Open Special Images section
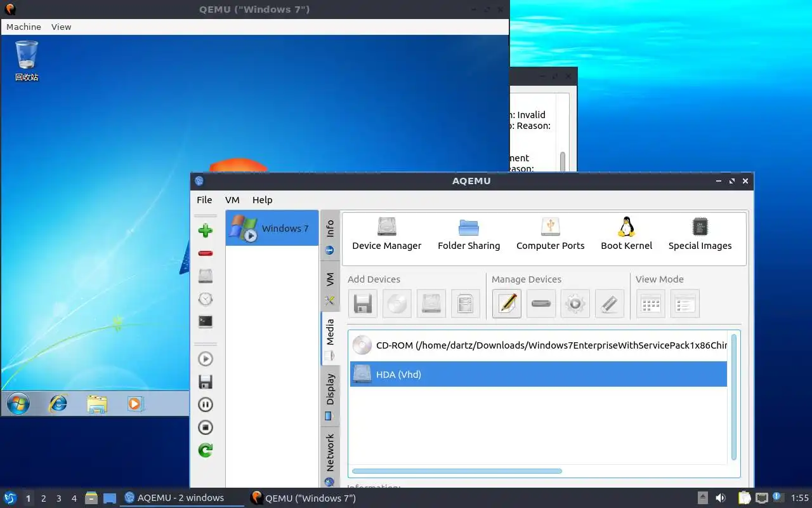The image size is (812, 508). (700, 234)
